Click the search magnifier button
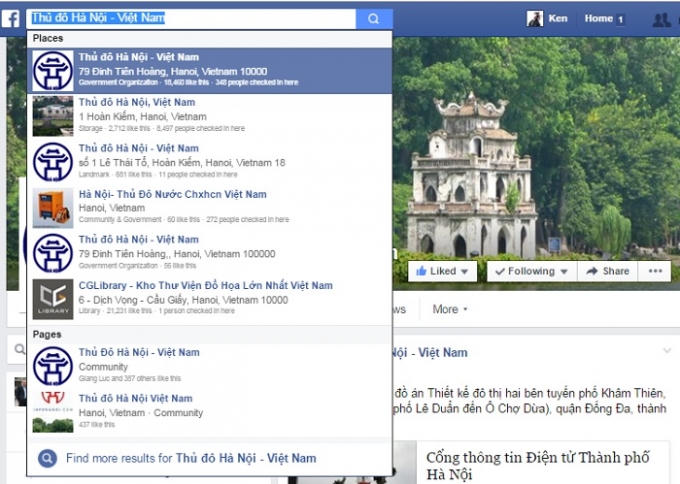This screenshot has width=680, height=484. coord(374,19)
